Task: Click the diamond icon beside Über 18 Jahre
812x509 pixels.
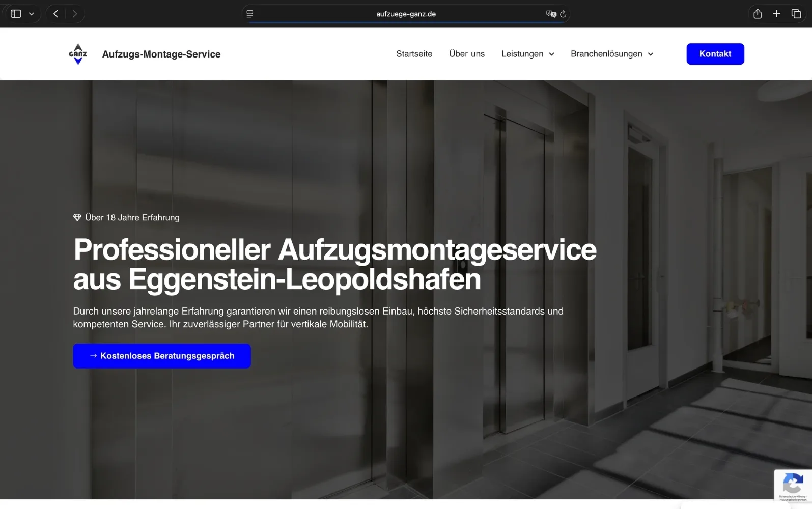Action: [x=77, y=217]
